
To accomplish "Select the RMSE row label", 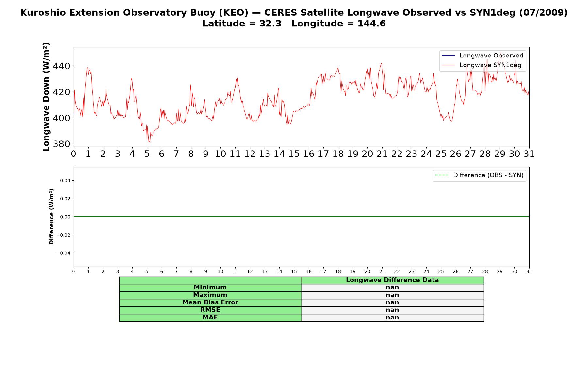I will tap(210, 310).
